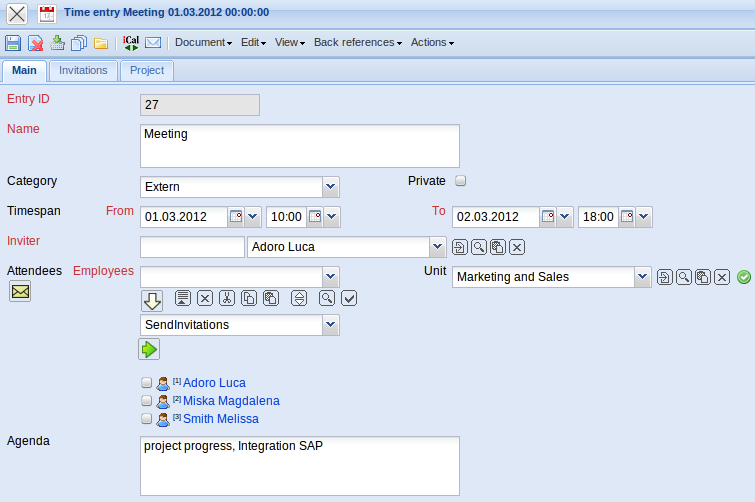
Task: Click the down-arrow add employee icon
Action: tap(152, 300)
